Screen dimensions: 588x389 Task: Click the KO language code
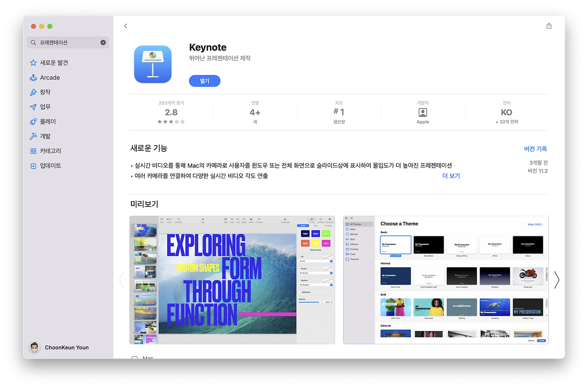click(x=507, y=113)
